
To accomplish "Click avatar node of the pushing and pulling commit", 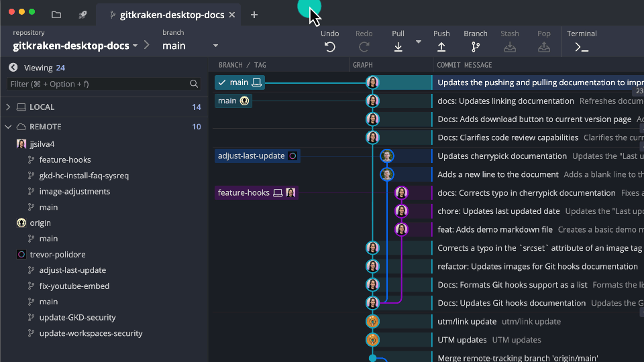I will click(x=372, y=82).
